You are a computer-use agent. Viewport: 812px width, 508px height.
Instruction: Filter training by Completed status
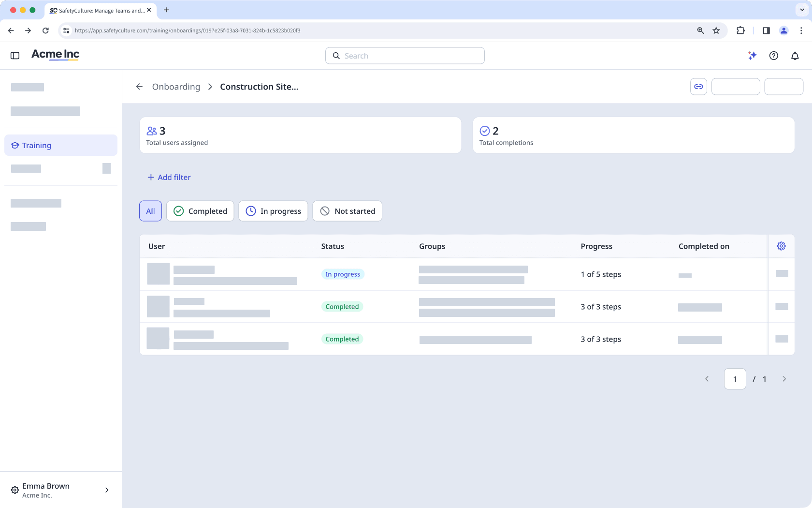pyautogui.click(x=200, y=211)
